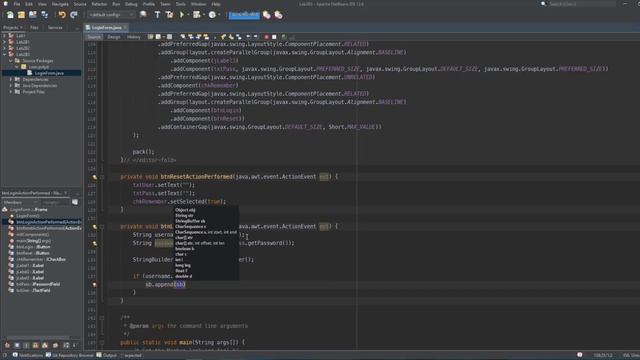Click the Save All toolbar icon
640x360 pixels.
pyautogui.click(x=44, y=15)
